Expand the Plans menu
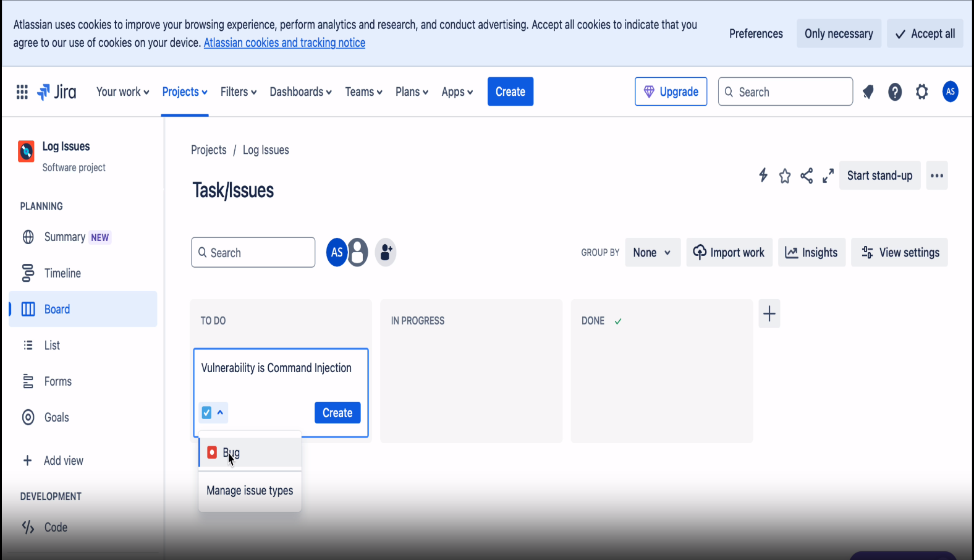This screenshot has width=974, height=560. click(x=412, y=92)
